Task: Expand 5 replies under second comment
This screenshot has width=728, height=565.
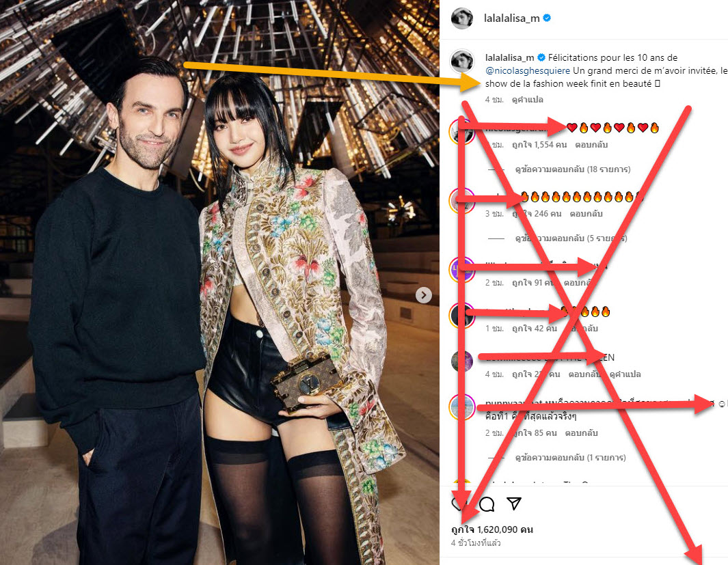Action: click(x=571, y=238)
